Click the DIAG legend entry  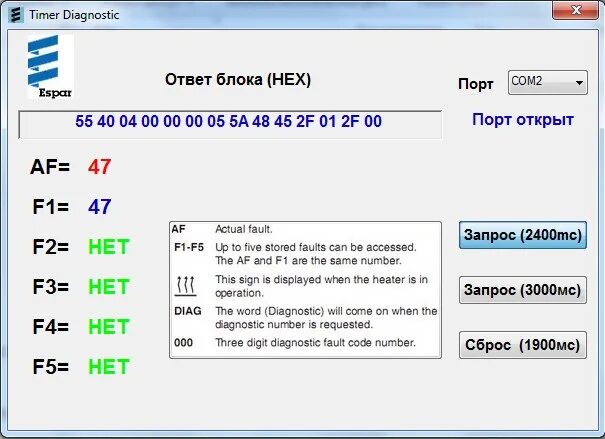pos(188,311)
